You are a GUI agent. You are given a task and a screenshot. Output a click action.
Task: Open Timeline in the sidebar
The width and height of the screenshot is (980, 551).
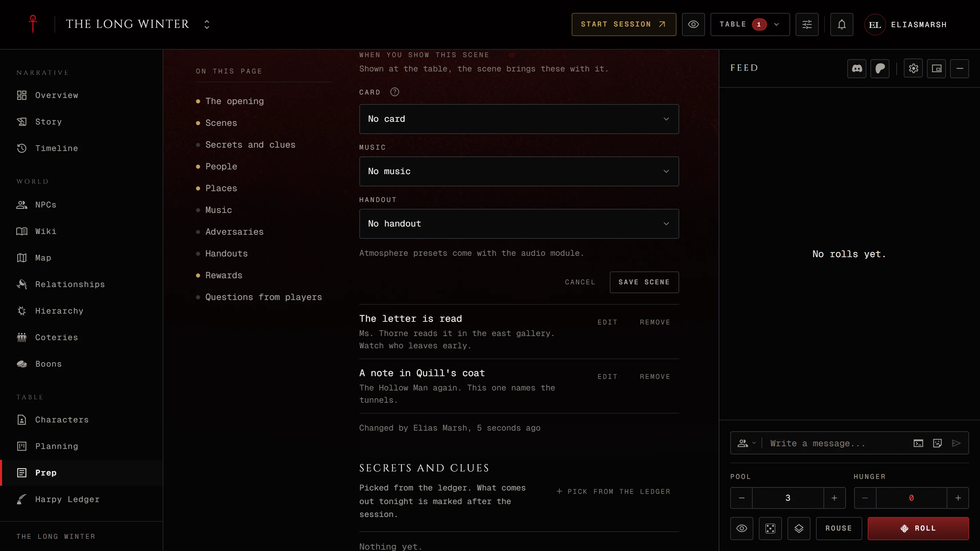tap(81, 148)
